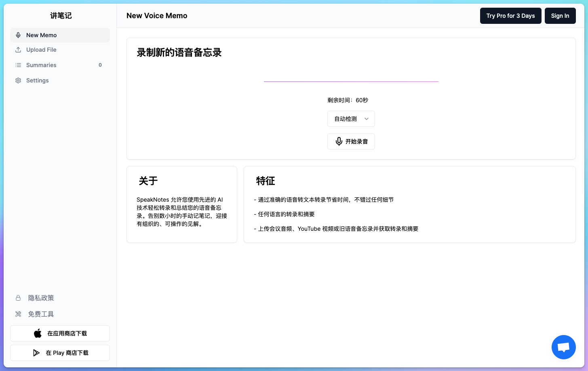Click the Sign In button
588x371 pixels.
tap(560, 16)
